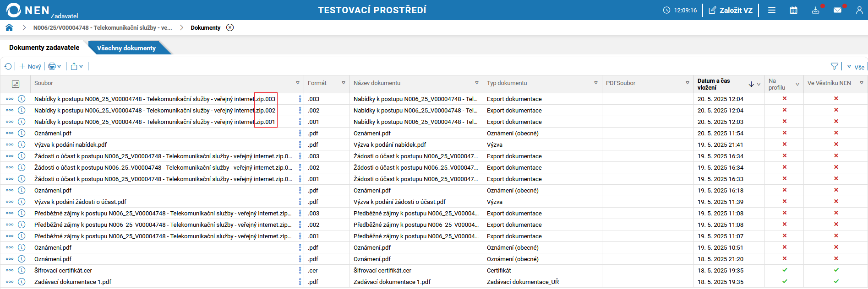Open the export/share menu

[77, 66]
